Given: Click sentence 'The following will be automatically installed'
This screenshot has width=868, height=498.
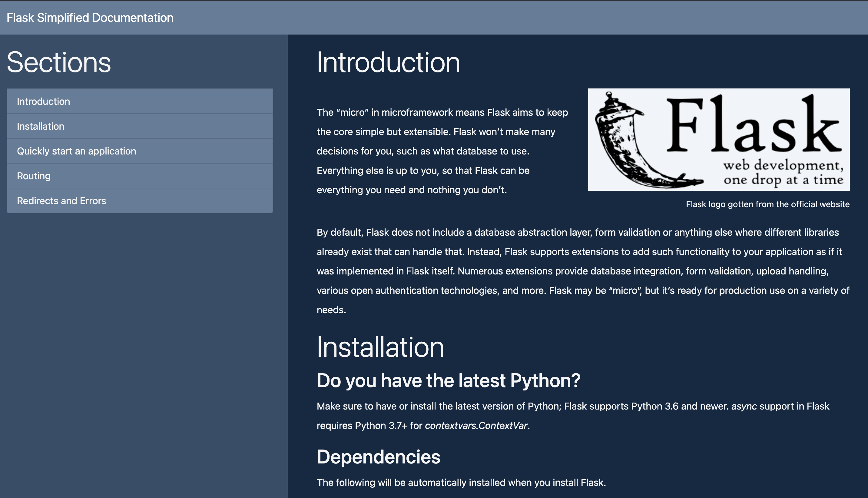Looking at the screenshot, I should pyautogui.click(x=461, y=483).
